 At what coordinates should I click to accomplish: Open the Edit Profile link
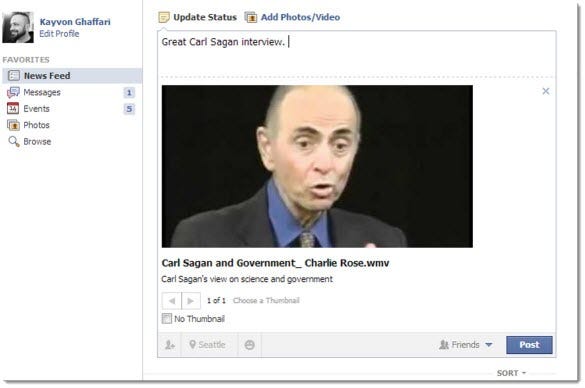pos(59,34)
